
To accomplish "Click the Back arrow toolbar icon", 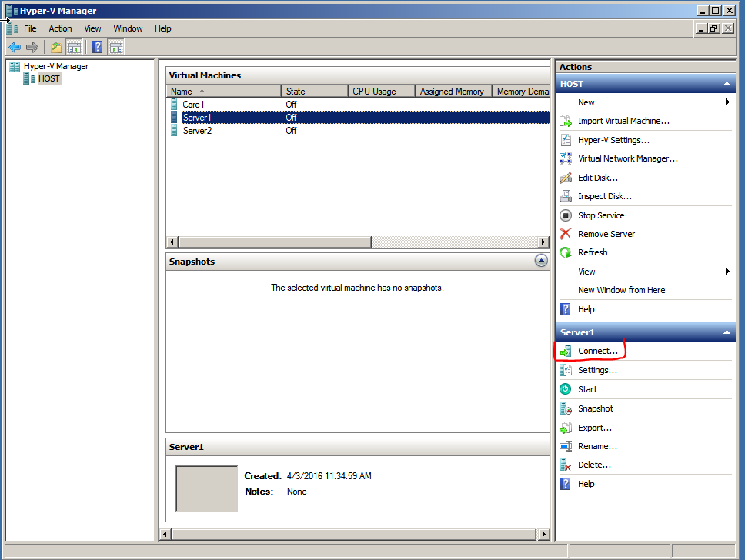I will [x=15, y=47].
